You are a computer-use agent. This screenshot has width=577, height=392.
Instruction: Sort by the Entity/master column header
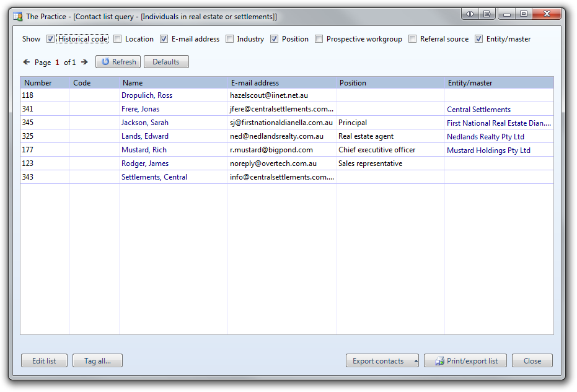(499, 83)
